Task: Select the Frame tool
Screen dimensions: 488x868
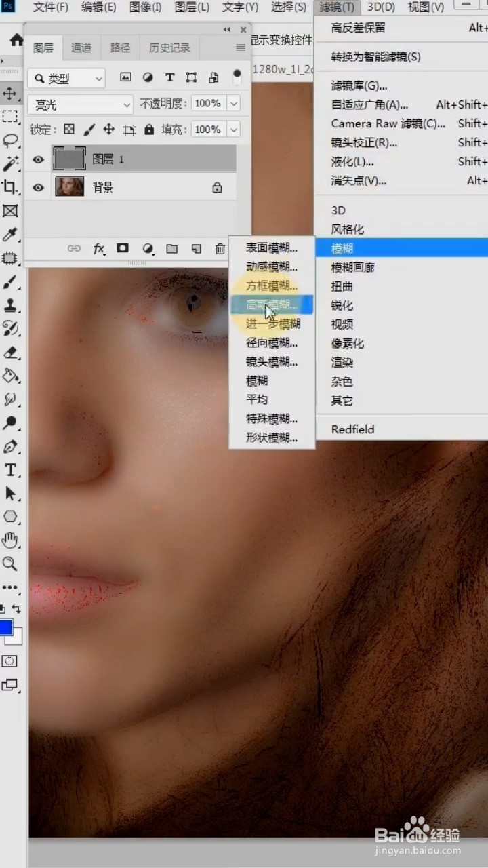Action: (x=9, y=211)
